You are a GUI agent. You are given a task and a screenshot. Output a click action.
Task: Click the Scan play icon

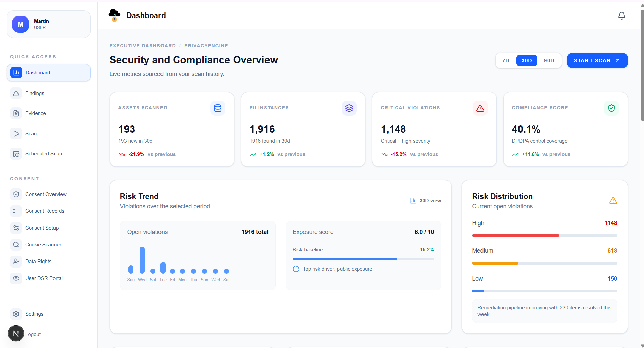(16, 134)
